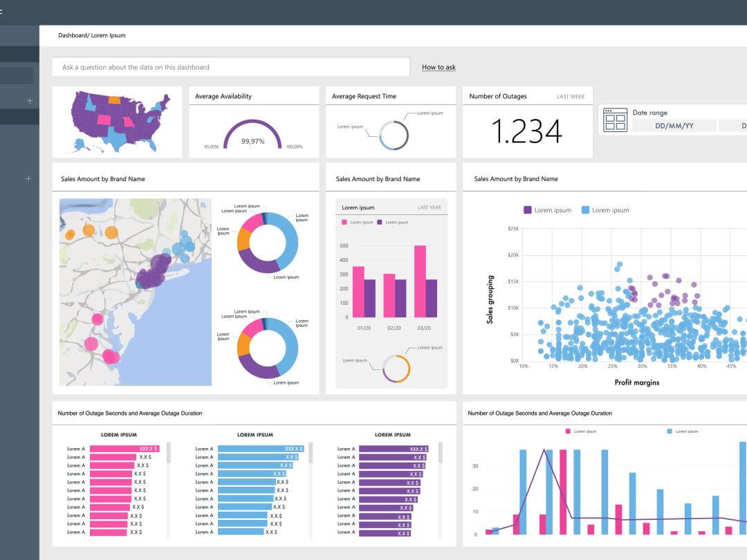Click the 100,00% gauge maximum label

(x=294, y=147)
